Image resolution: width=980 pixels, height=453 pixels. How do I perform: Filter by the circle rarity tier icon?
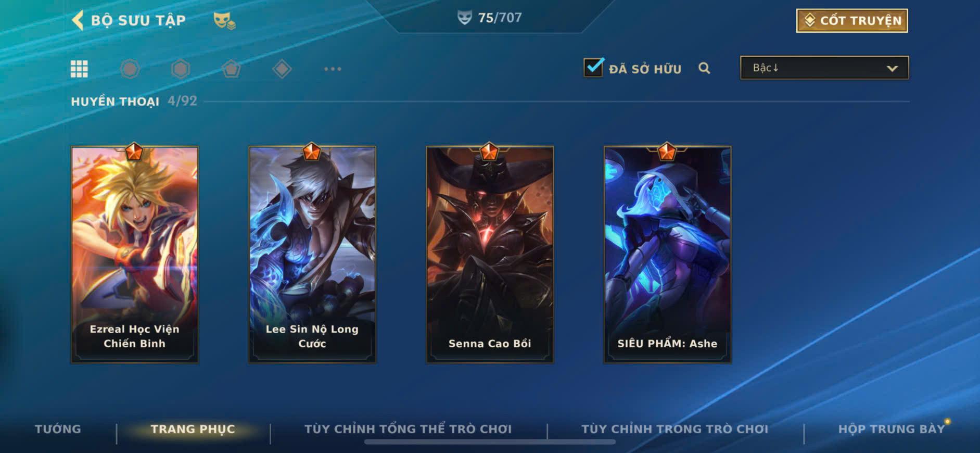tap(130, 69)
